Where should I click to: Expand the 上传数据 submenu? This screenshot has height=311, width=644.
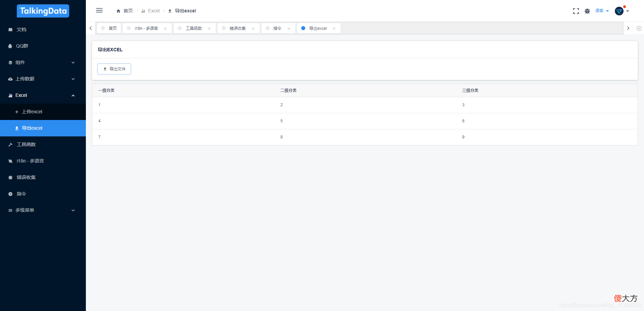[43, 79]
